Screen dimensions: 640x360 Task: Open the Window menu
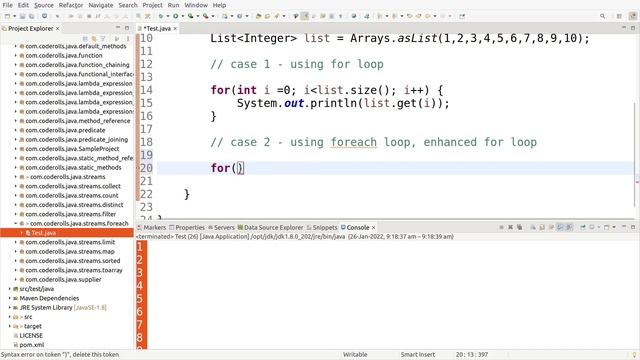point(196,5)
